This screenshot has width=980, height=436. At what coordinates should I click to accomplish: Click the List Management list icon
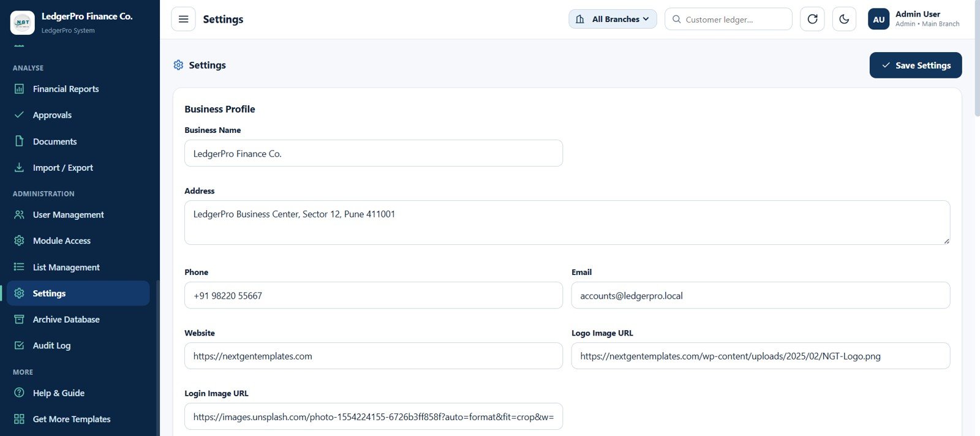19,267
